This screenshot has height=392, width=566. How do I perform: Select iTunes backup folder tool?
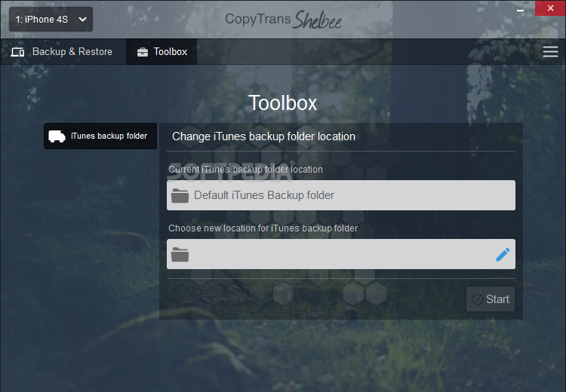pos(100,136)
